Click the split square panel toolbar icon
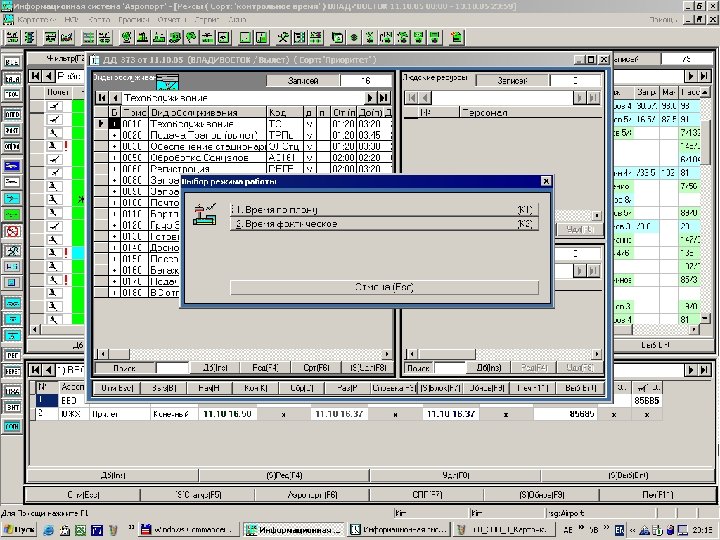720x540 pixels. (262, 38)
